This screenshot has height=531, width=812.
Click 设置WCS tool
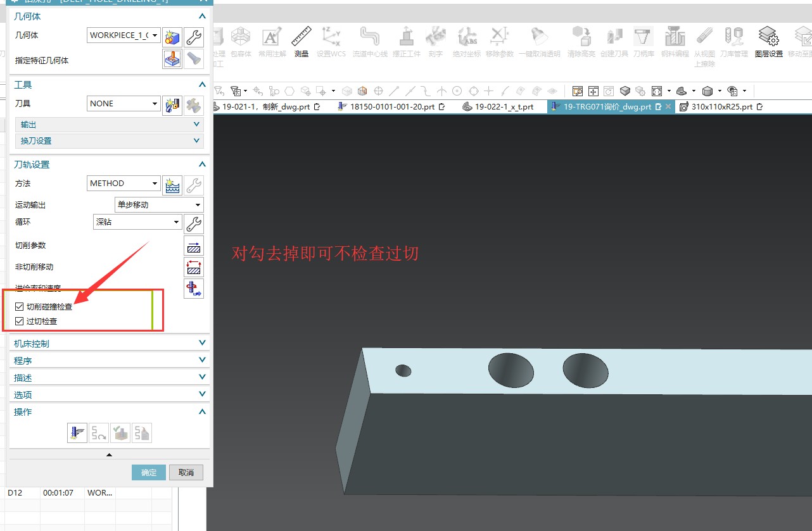tap(331, 42)
